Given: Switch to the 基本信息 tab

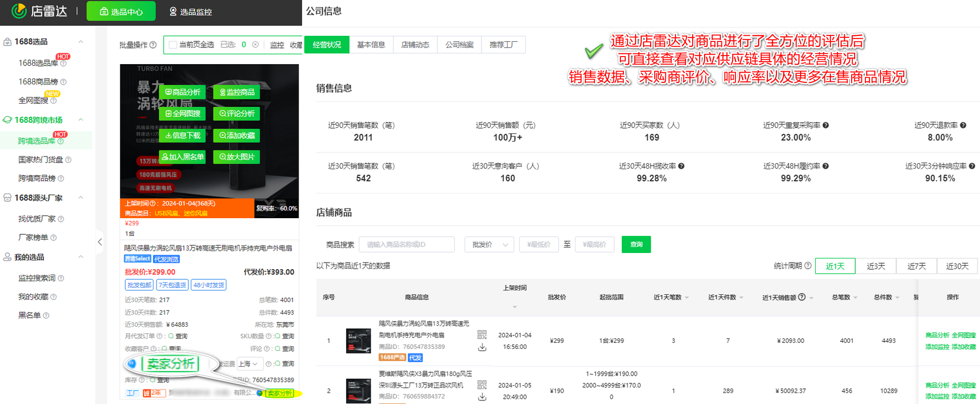Looking at the screenshot, I should point(371,45).
